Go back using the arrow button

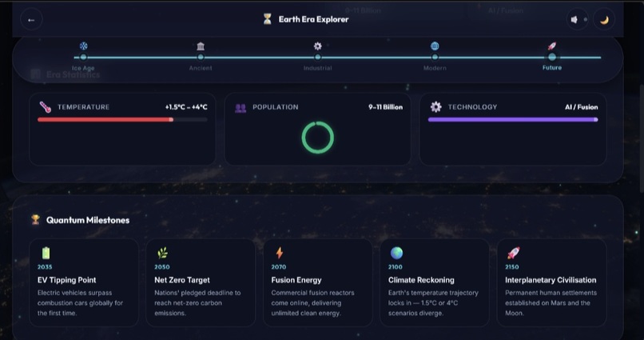(31, 19)
